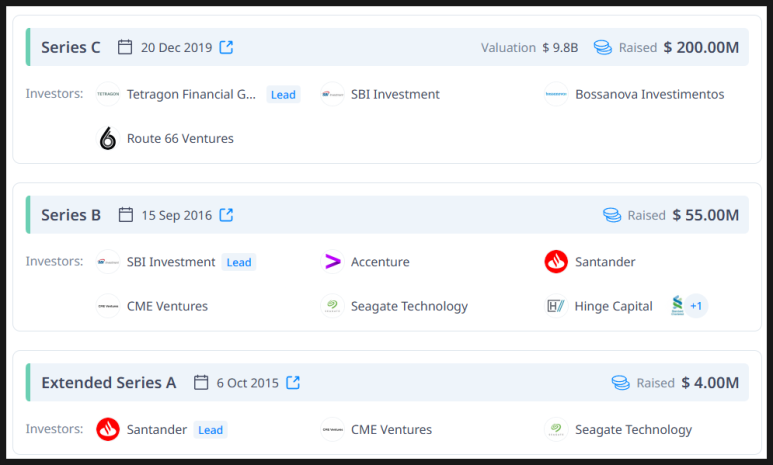Click the Lead tag beside SBI Investment
This screenshot has height=465, width=773.
(x=239, y=262)
